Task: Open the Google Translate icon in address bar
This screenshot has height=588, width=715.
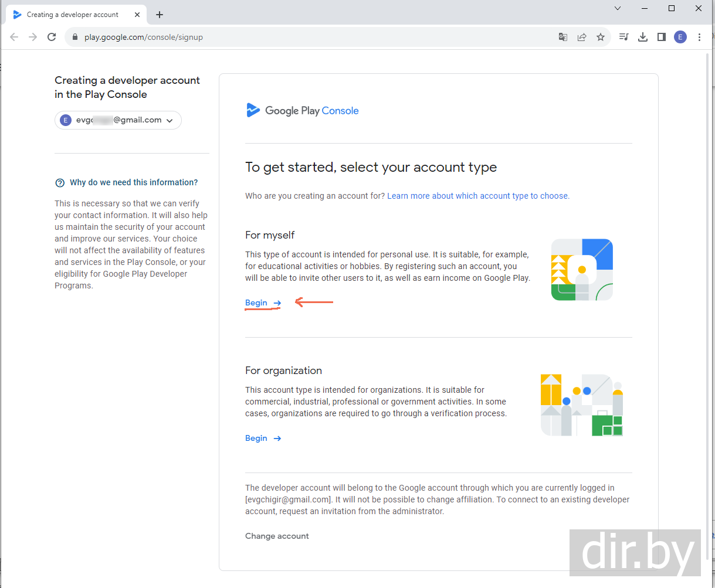Action: point(563,37)
